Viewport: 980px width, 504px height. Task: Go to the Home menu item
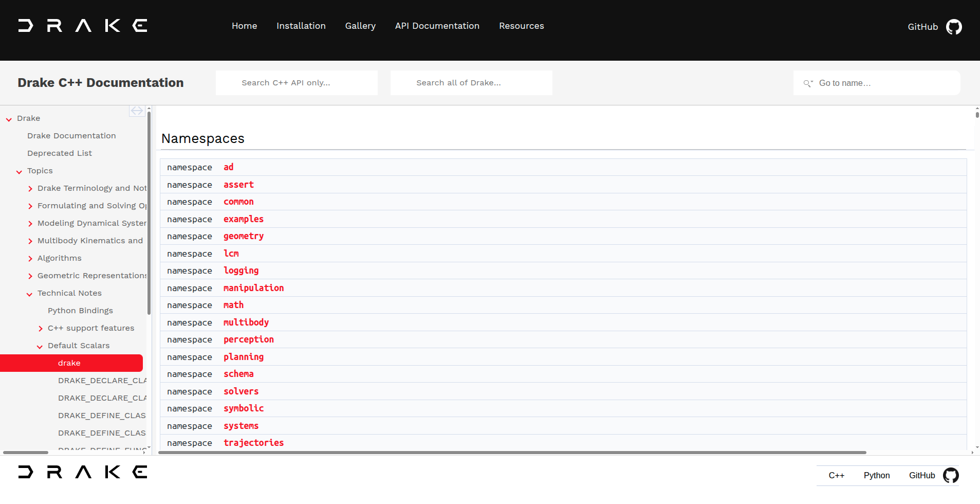point(244,26)
